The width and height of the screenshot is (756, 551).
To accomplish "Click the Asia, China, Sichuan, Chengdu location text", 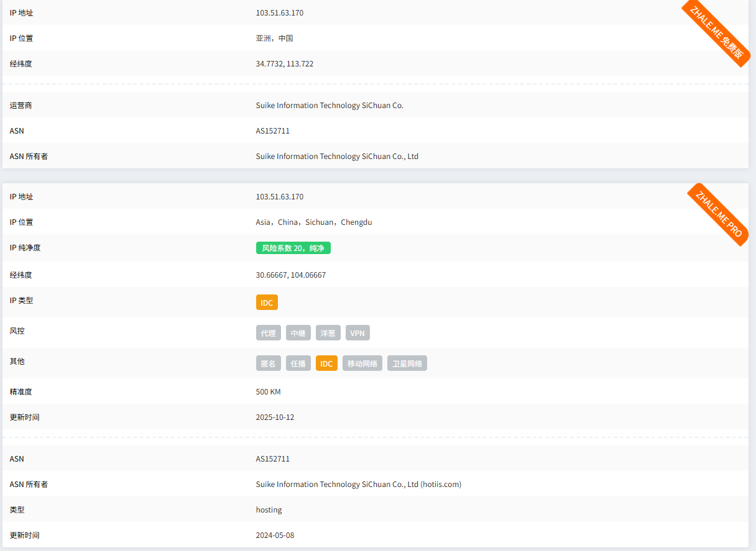I will 313,222.
